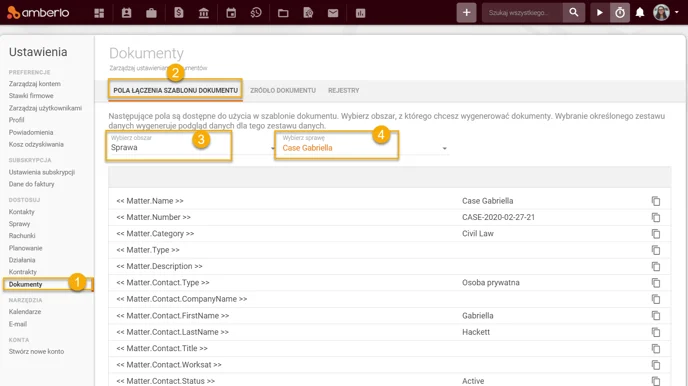Open Kontrakty customization settings
This screenshot has height=386, width=688.
pos(23,272)
